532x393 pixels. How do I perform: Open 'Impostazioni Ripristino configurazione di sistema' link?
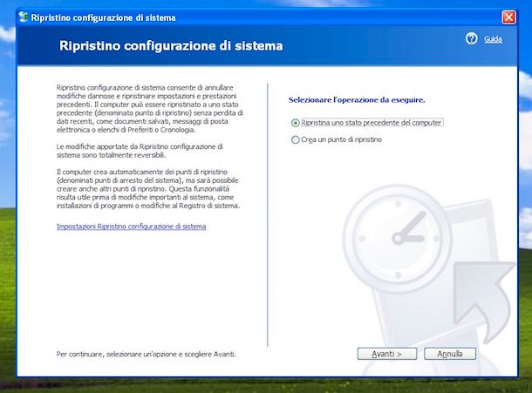132,227
